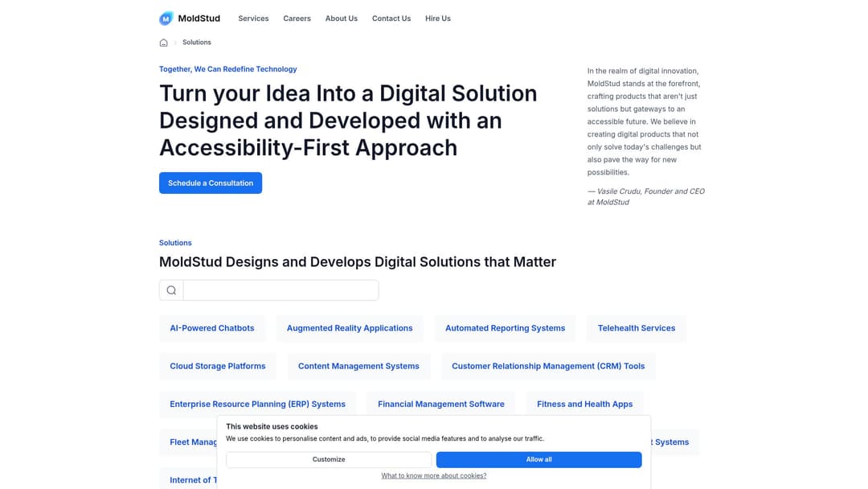Open Augmented Reality Applications
The width and height of the screenshot is (868, 489).
coord(350,328)
